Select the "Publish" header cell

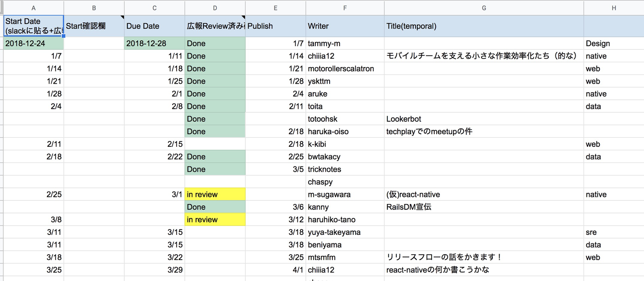(x=275, y=26)
